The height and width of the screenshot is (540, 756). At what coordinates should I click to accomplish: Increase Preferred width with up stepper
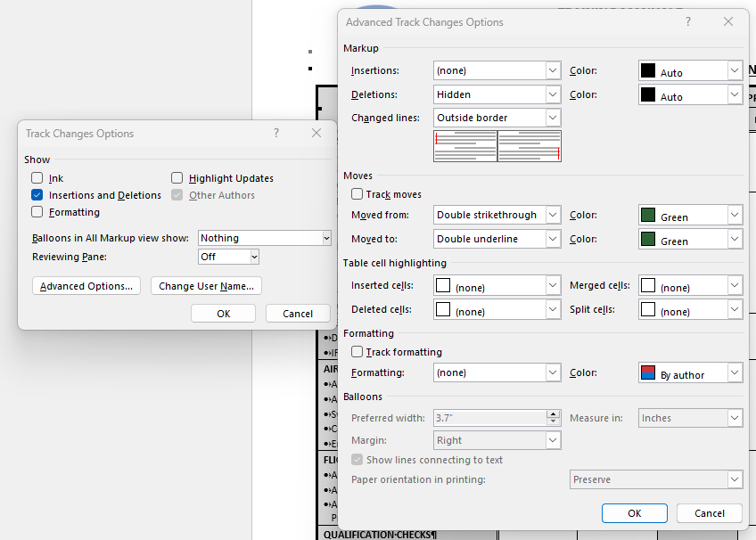(554, 413)
